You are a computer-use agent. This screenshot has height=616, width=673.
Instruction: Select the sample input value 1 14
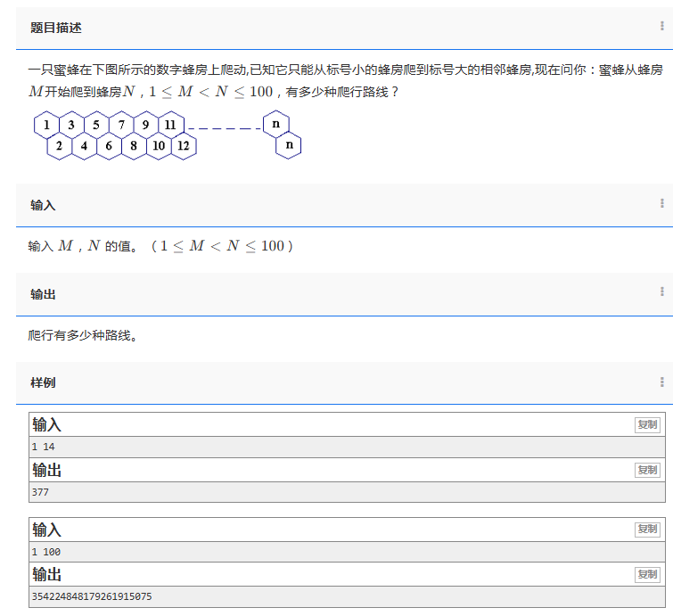[x=43, y=447]
